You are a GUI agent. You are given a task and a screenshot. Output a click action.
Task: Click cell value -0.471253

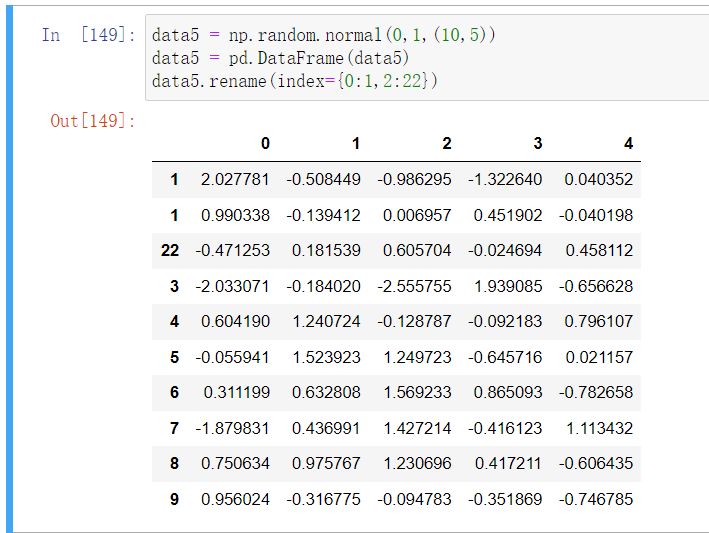[x=232, y=250]
